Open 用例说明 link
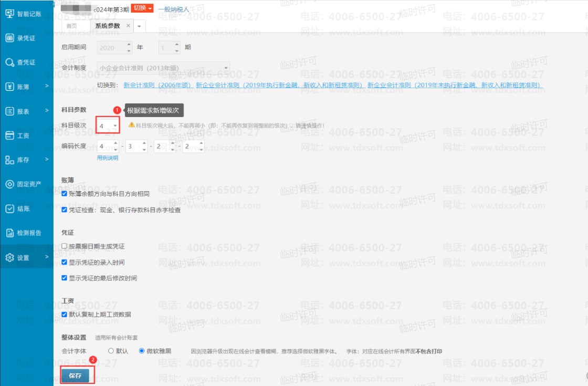The width and height of the screenshot is (588, 386). point(108,158)
